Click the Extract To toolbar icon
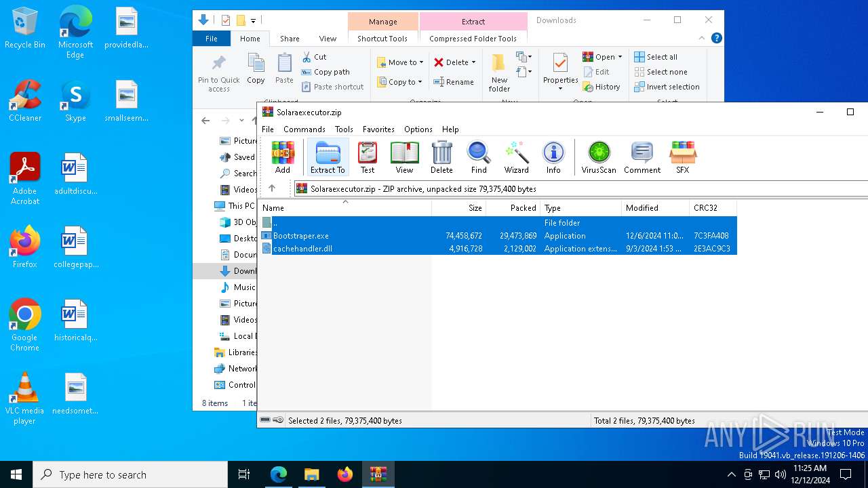 pyautogui.click(x=328, y=157)
